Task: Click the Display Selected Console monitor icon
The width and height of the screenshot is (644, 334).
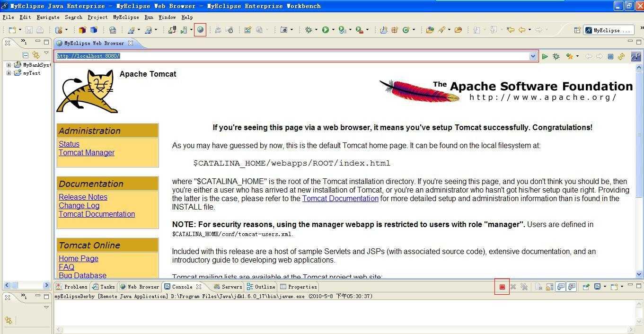Action: [x=597, y=287]
